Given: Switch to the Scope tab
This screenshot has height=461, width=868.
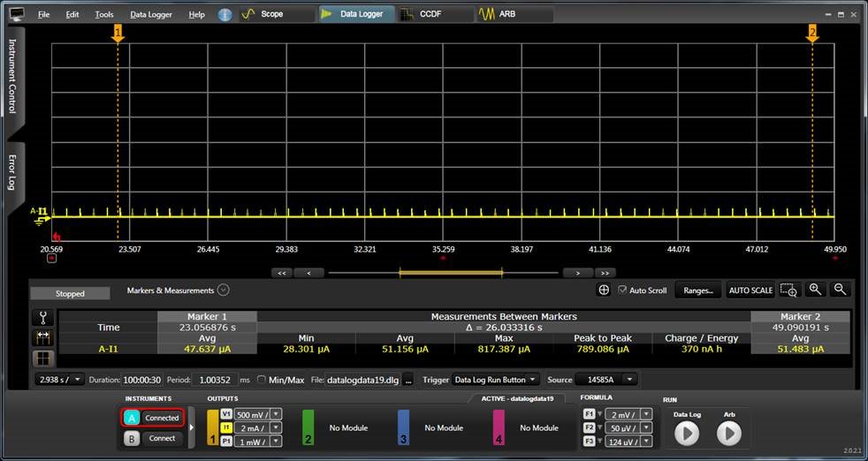Looking at the screenshot, I should tap(271, 14).
